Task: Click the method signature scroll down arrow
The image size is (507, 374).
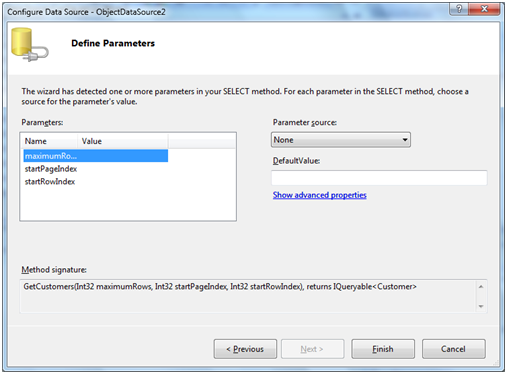Action: [481, 306]
